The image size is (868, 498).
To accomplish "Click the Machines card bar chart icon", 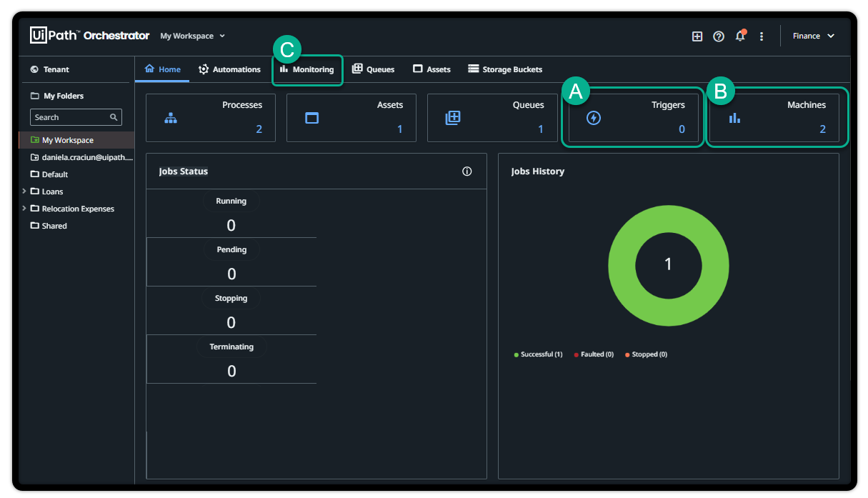I will (734, 118).
